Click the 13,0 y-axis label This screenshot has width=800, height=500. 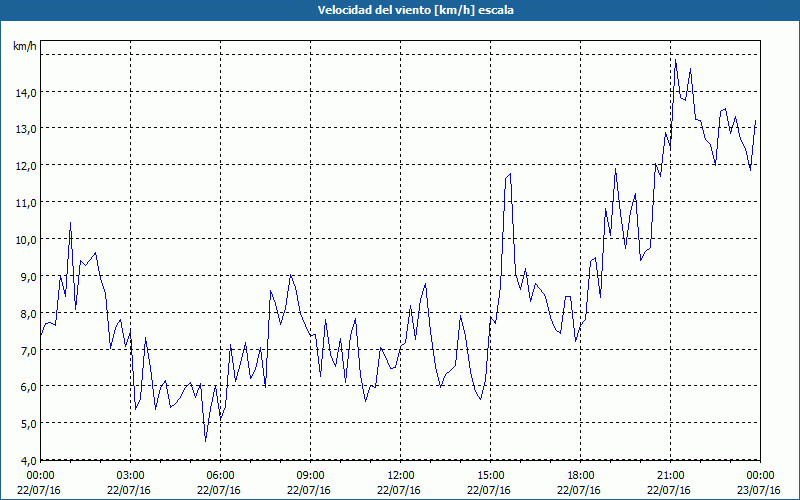[27, 129]
